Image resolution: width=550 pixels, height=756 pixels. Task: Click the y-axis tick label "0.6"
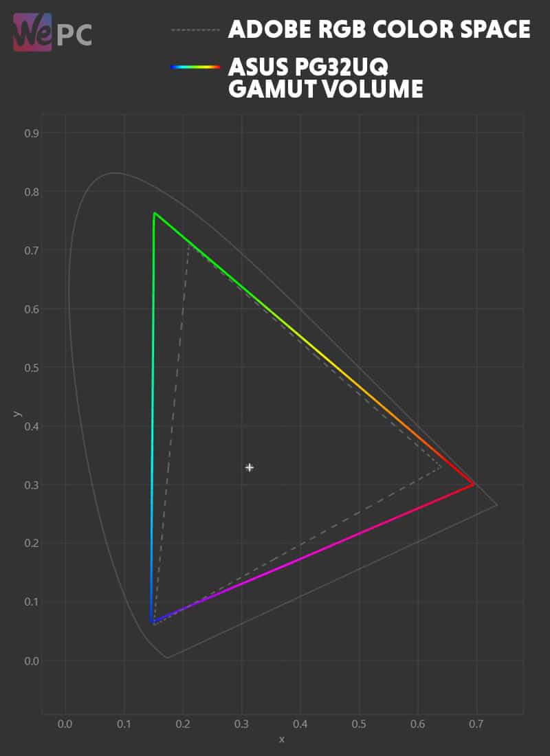[x=32, y=309]
